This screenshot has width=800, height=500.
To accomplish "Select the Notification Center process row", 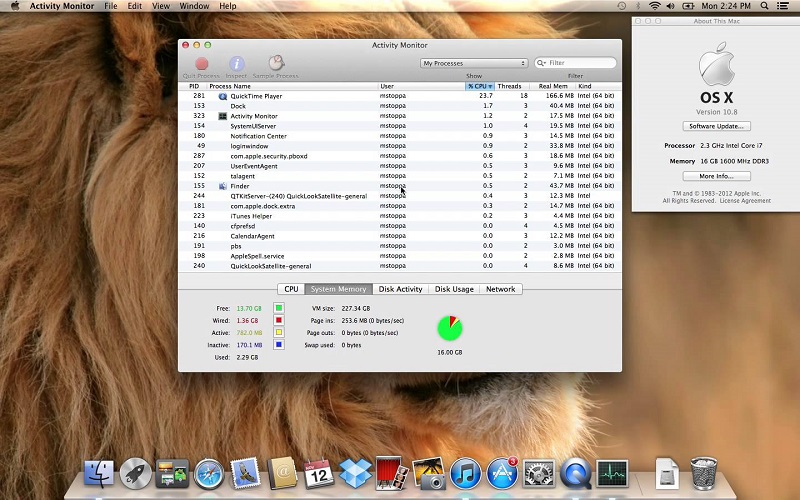I will coord(399,136).
